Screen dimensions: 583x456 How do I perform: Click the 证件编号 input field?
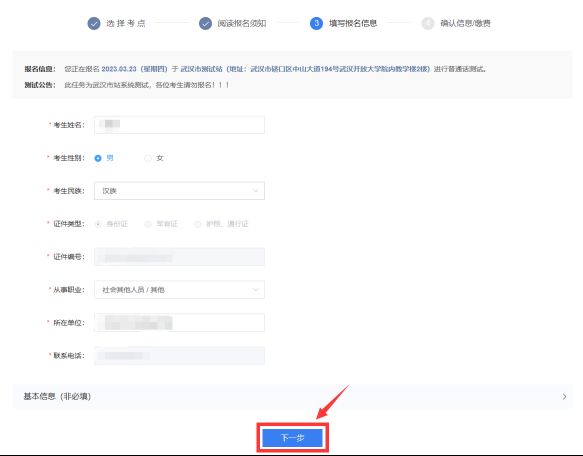click(x=179, y=257)
